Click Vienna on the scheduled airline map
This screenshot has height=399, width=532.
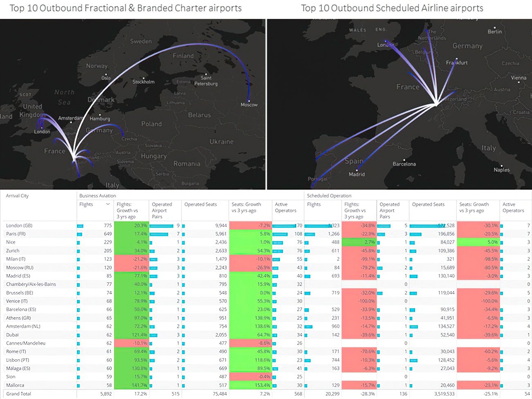point(518,78)
